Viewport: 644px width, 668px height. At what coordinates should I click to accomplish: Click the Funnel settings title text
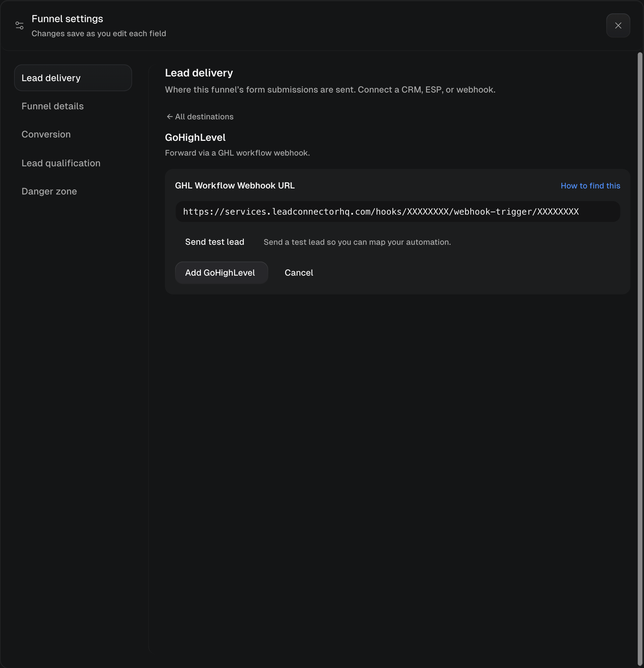[67, 19]
